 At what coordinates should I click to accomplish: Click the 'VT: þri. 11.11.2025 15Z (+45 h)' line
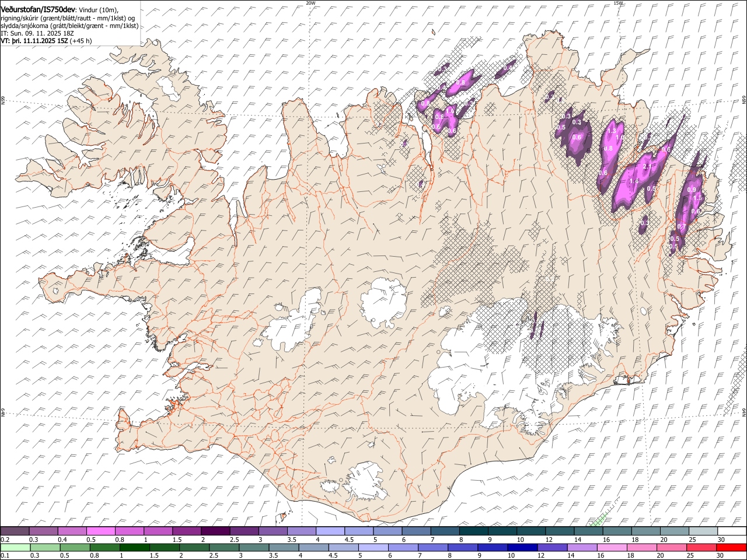46,41
